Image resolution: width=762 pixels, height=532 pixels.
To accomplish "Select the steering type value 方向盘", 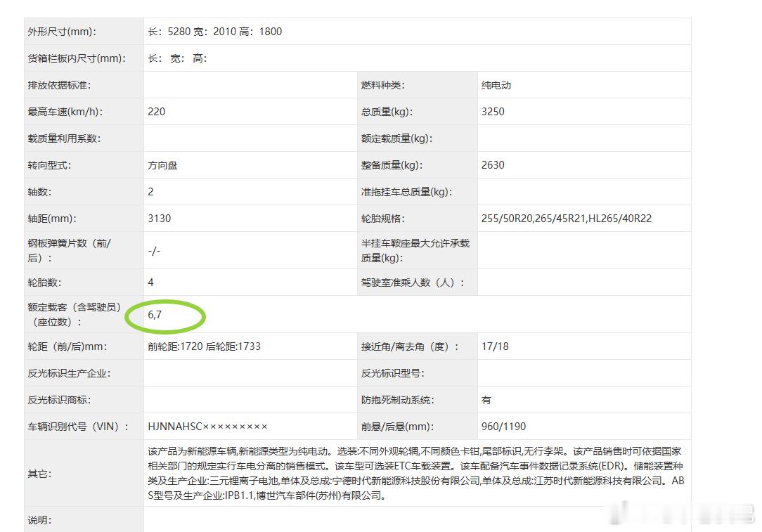I will click(163, 165).
